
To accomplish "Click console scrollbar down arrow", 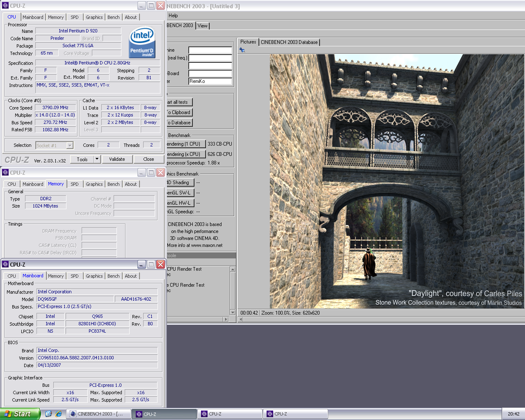I will pos(233,313).
